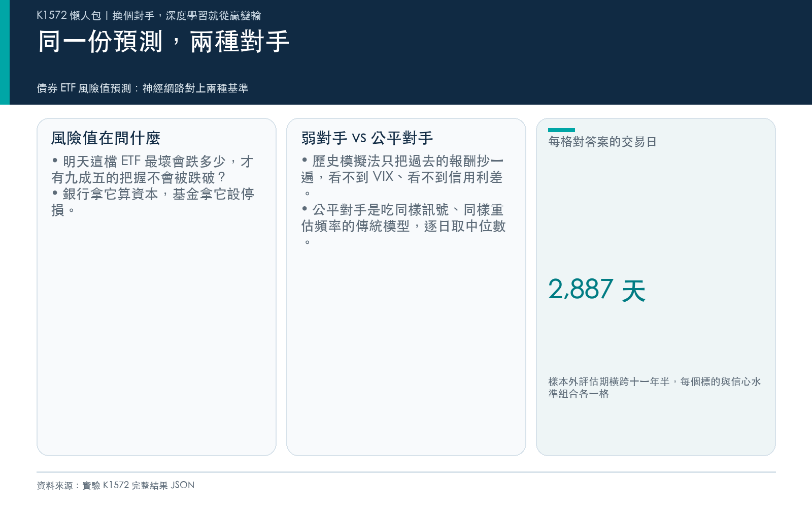Click the bullet starting 公平對手是吃同樣訊號
Viewport: 812px width, 508px height.
(403, 226)
